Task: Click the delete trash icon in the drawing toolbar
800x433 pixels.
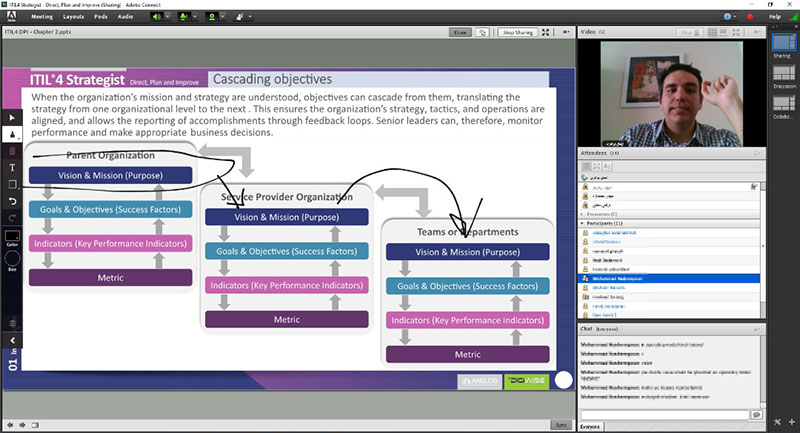Action: coord(12,151)
